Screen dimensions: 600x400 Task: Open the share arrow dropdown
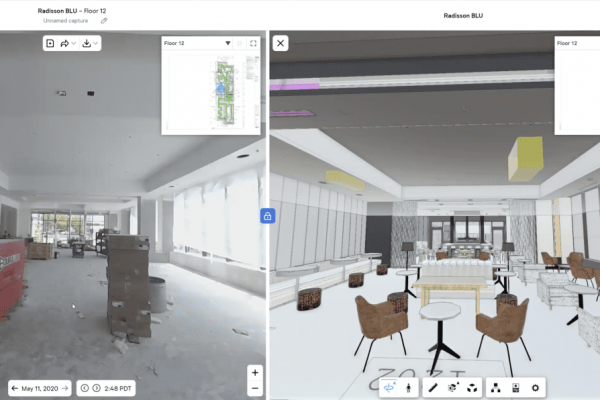tap(67, 43)
